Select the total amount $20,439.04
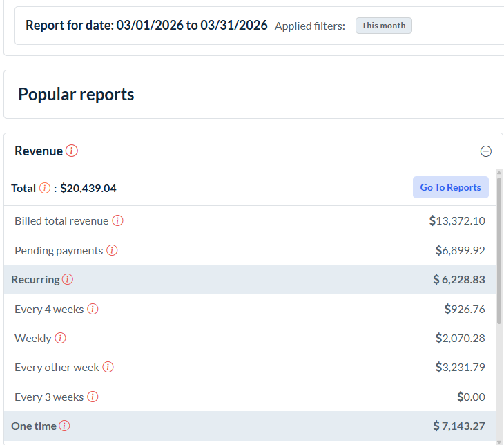Image resolution: width=504 pixels, height=445 pixels. point(88,188)
